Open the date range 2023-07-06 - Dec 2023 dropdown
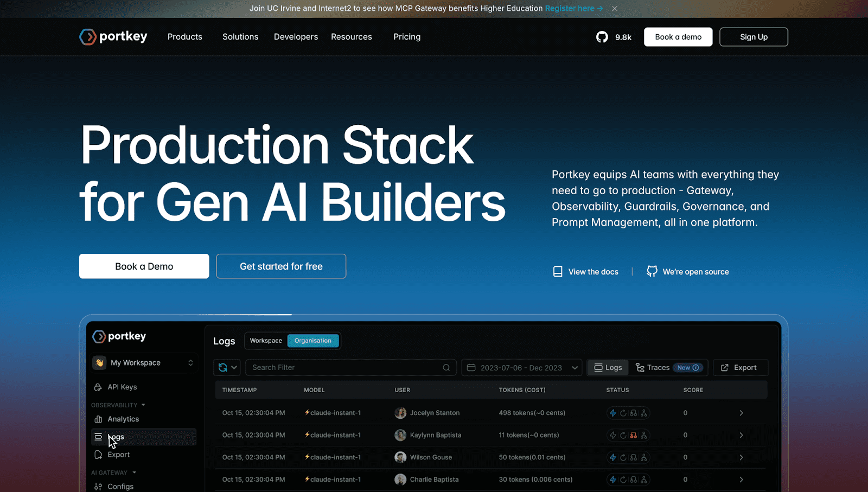The height and width of the screenshot is (492, 868). (522, 367)
